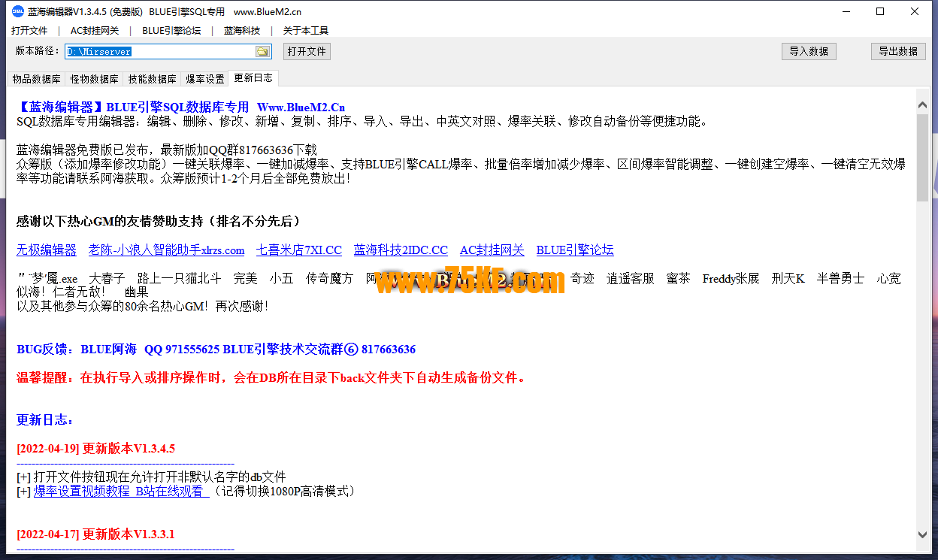938x560 pixels.
Task: Click the name Freddy张展
Action: [x=731, y=279]
